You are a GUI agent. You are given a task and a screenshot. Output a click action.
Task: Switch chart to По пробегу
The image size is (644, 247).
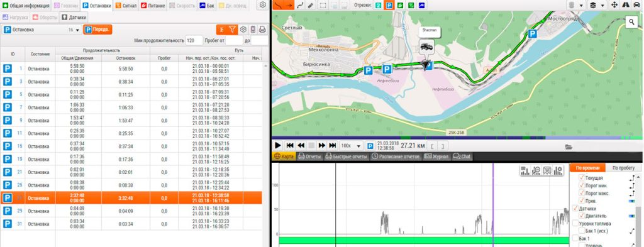pyautogui.click(x=624, y=168)
